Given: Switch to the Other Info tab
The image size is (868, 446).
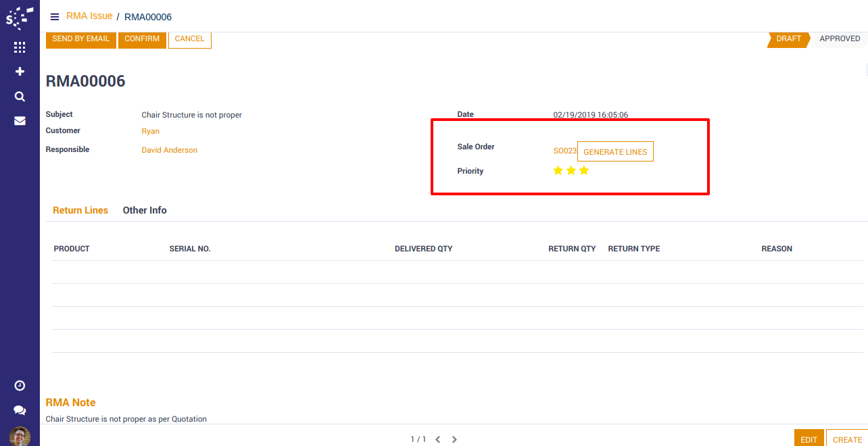Looking at the screenshot, I should click(x=145, y=210).
